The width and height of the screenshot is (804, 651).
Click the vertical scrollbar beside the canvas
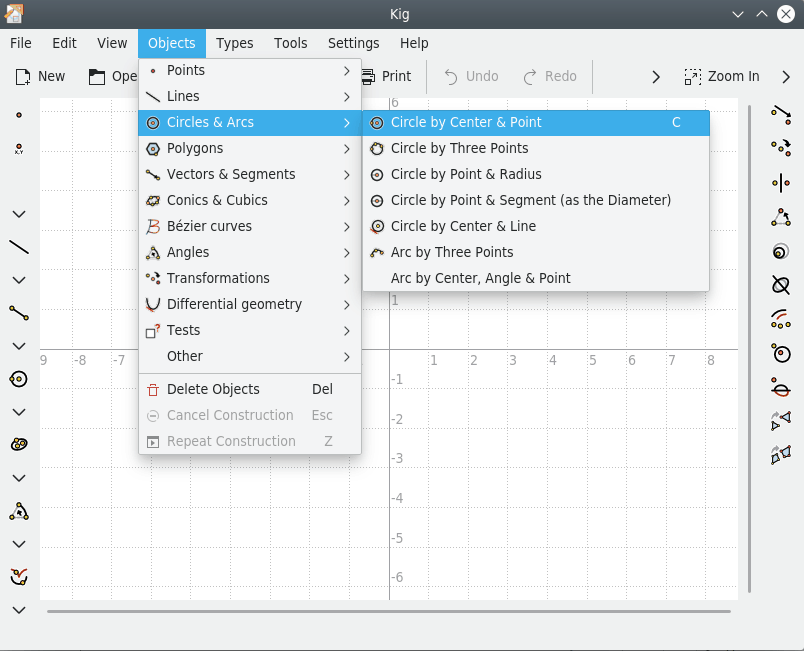[x=749, y=349]
